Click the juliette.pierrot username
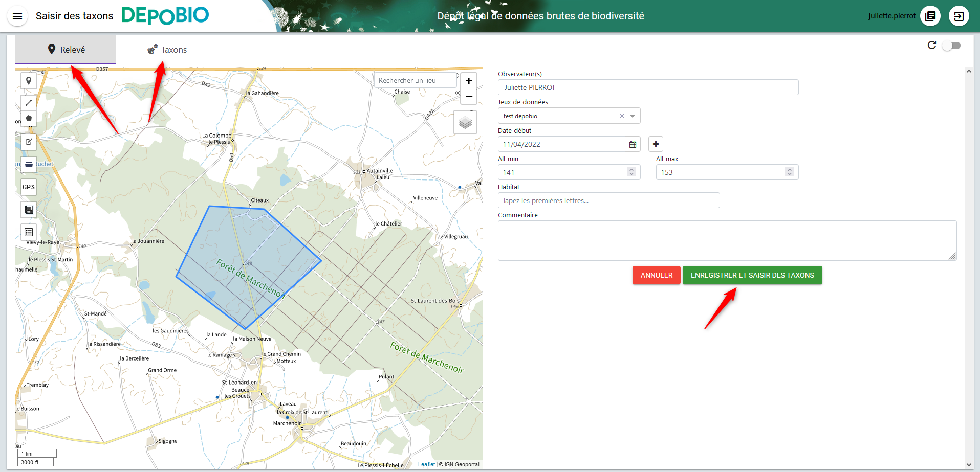 892,16
